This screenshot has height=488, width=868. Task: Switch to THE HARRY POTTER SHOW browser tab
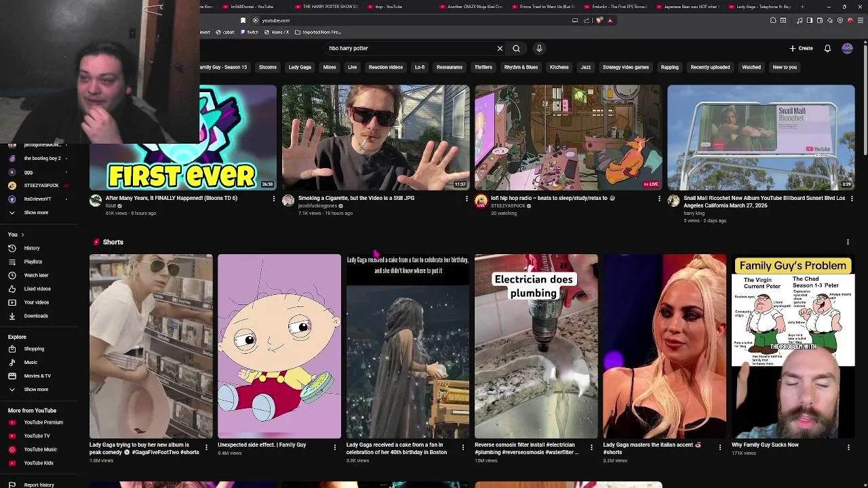tap(326, 7)
